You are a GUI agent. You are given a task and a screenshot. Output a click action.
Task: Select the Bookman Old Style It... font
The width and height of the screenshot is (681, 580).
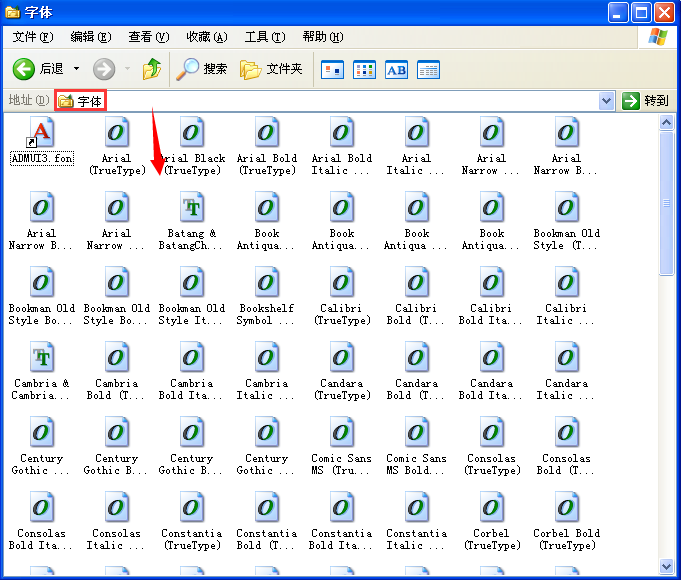pos(192,297)
